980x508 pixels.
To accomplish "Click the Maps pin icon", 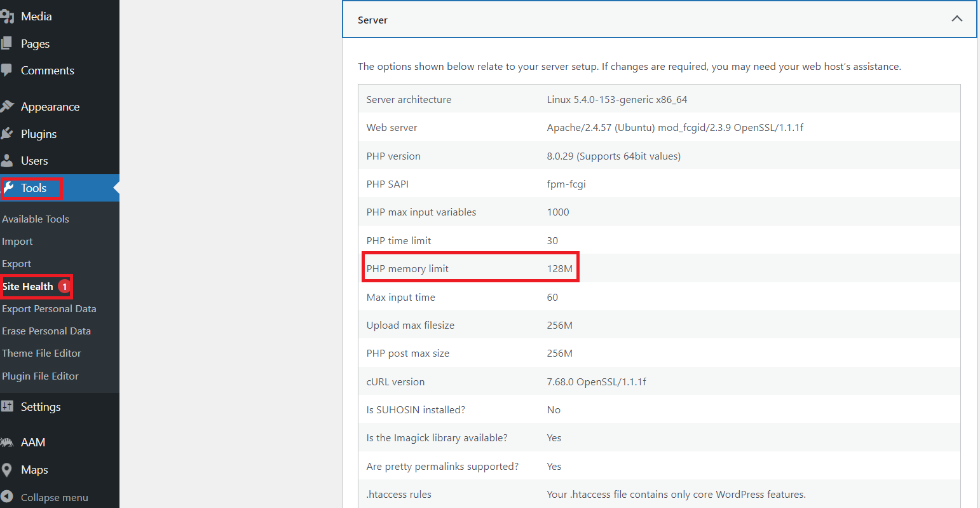I will coord(7,470).
